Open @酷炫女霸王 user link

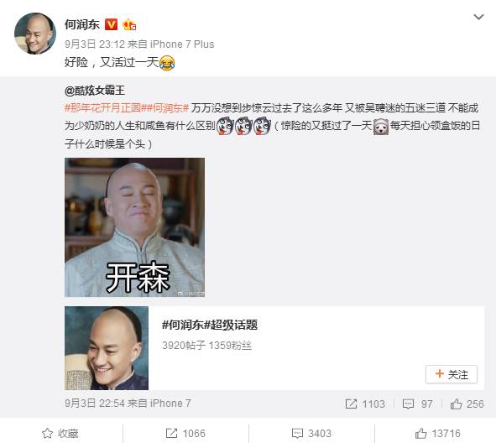(95, 91)
